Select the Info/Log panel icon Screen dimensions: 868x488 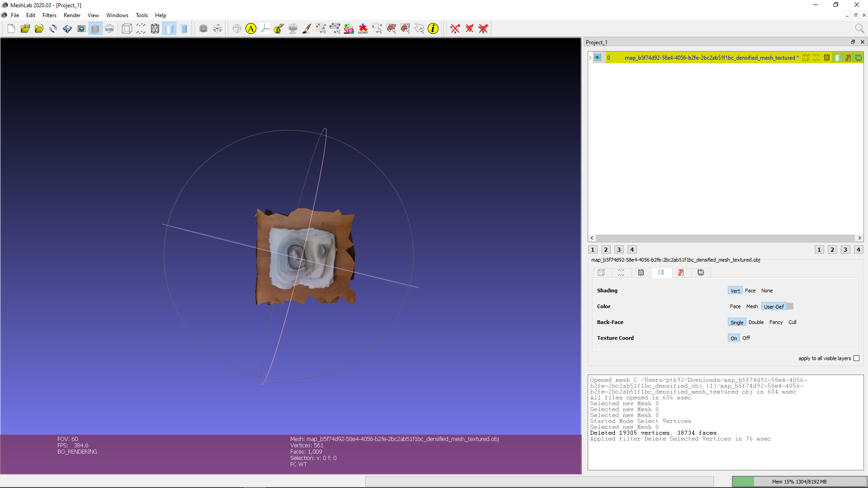click(434, 28)
